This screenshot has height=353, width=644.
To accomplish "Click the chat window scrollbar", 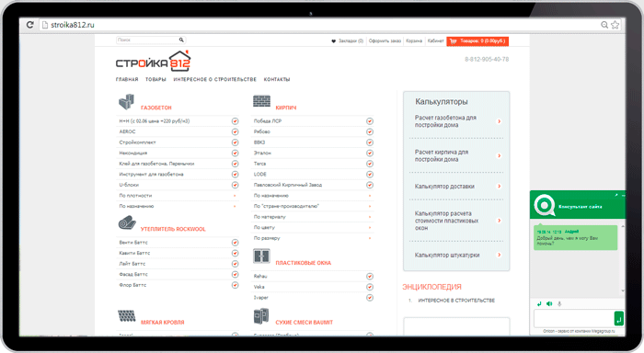I will [623, 258].
